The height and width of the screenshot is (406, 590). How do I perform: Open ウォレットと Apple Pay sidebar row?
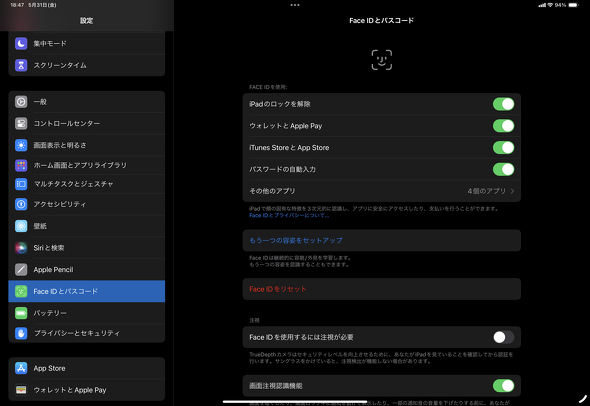(x=87, y=390)
